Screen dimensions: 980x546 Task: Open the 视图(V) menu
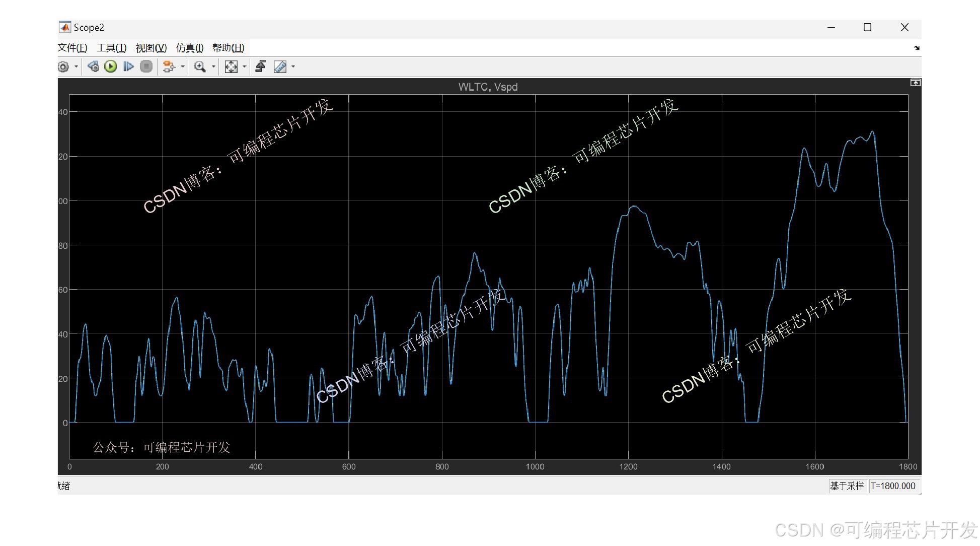coord(151,48)
